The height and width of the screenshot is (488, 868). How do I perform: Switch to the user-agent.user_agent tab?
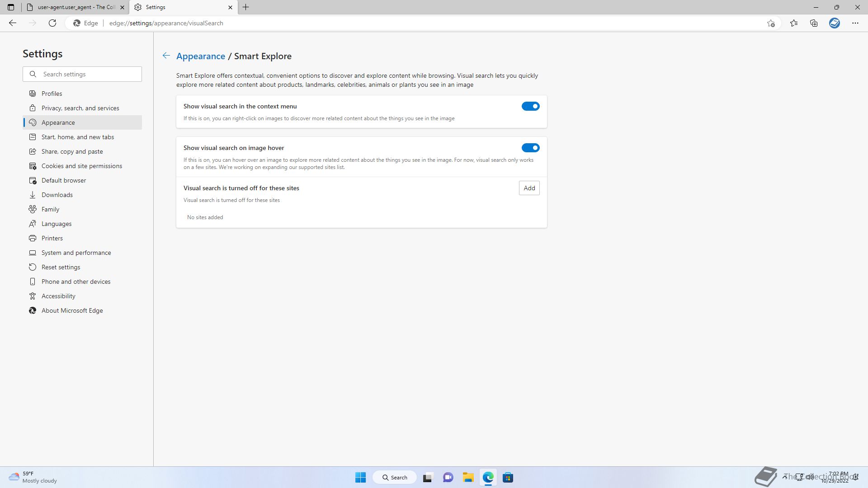coord(75,7)
